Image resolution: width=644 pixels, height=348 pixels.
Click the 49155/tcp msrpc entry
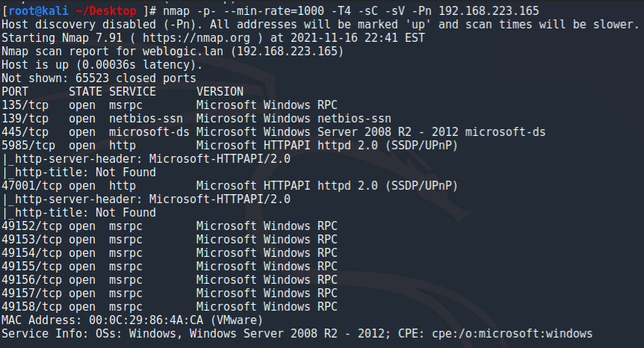point(169,267)
